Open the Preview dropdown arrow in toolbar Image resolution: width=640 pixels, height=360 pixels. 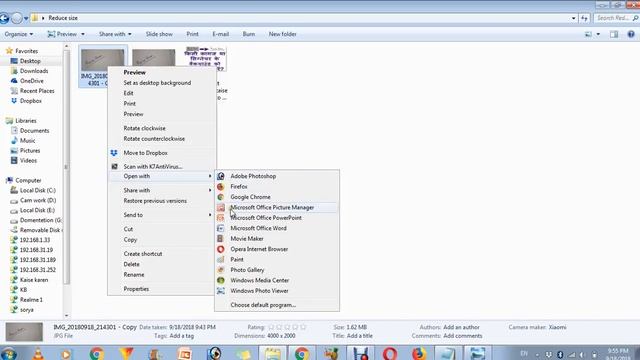83,34
